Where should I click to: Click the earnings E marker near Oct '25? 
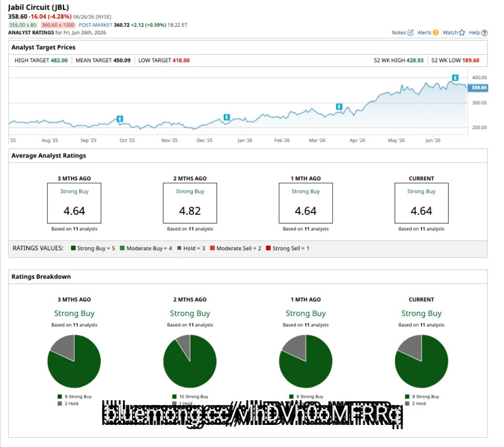click(x=120, y=119)
